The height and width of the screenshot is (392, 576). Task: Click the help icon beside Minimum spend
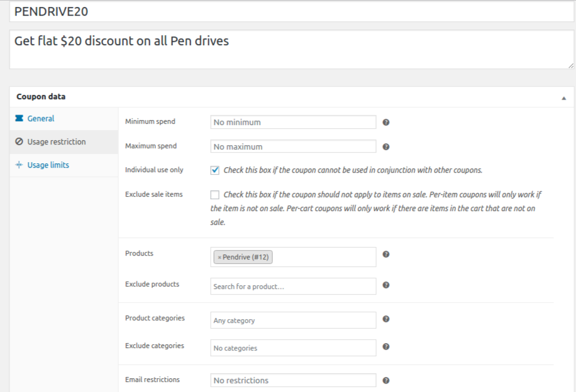coord(386,122)
